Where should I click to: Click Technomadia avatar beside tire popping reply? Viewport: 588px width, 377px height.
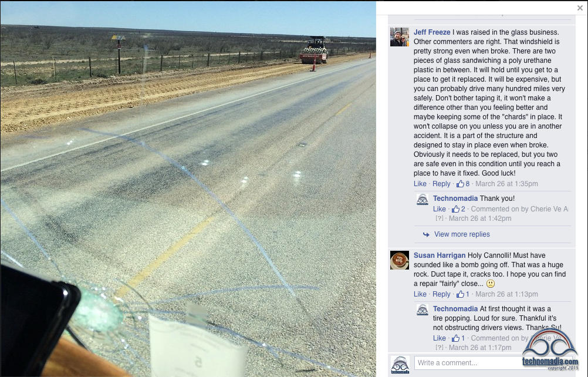click(x=423, y=310)
